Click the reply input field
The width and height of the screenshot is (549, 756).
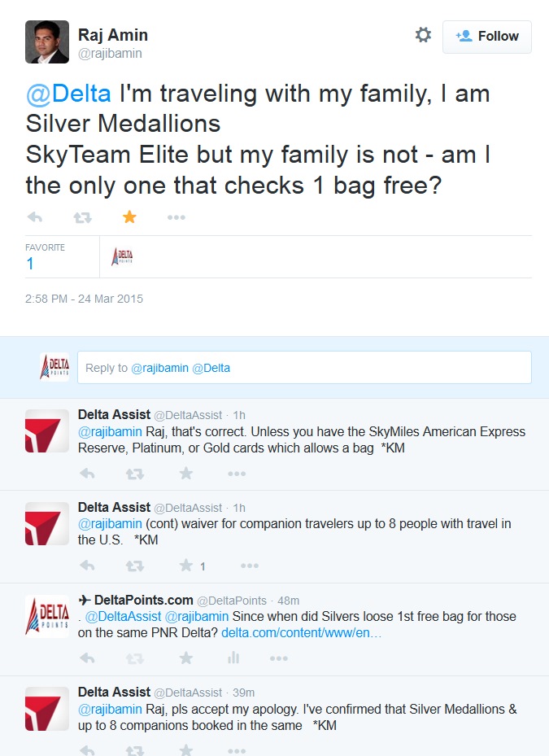point(303,368)
